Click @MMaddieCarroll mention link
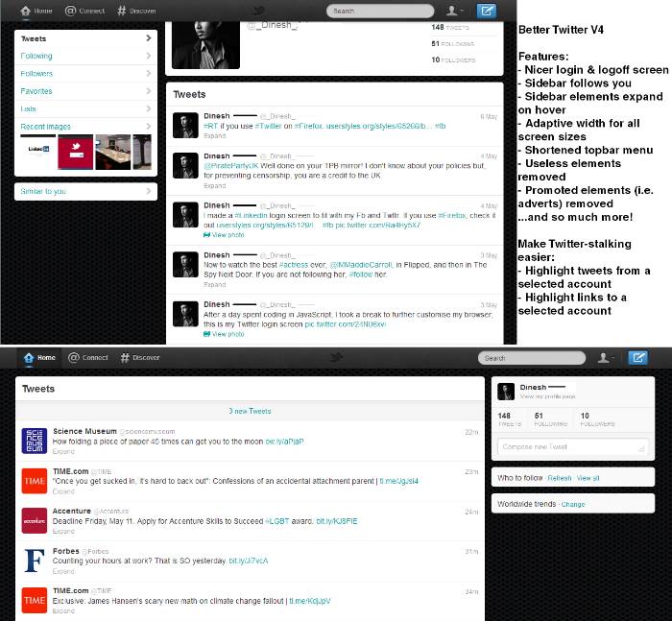This screenshot has height=621, width=672. click(361, 265)
